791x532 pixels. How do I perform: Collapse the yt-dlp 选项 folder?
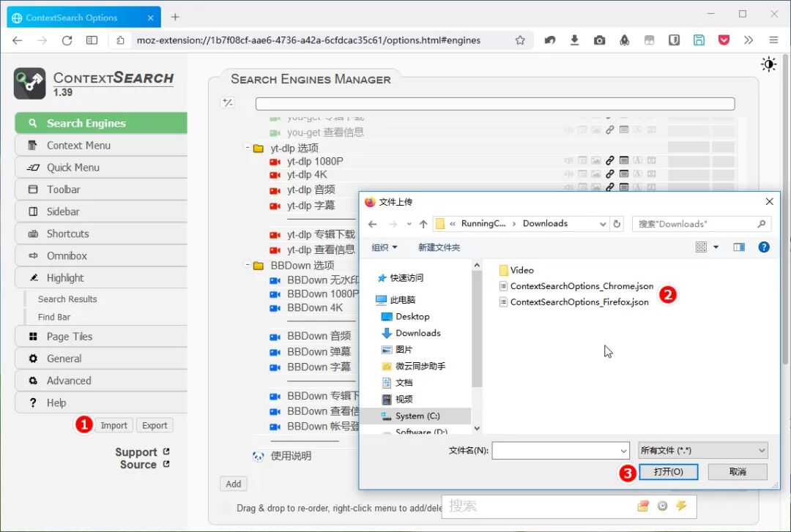pyautogui.click(x=248, y=147)
